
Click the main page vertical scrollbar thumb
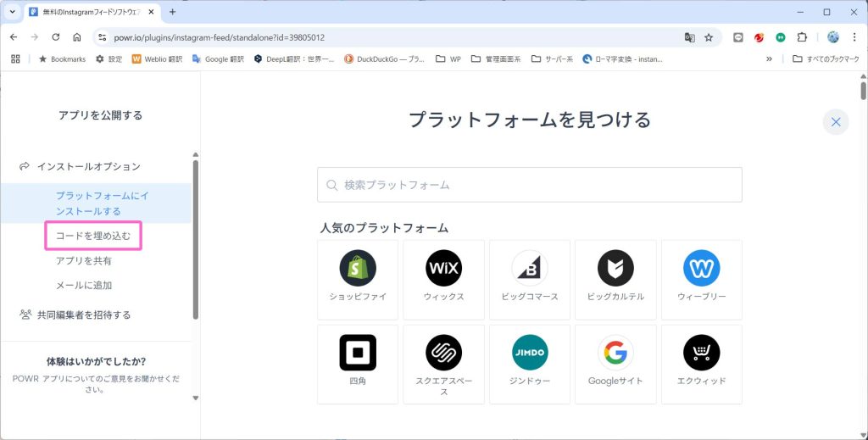click(863, 90)
